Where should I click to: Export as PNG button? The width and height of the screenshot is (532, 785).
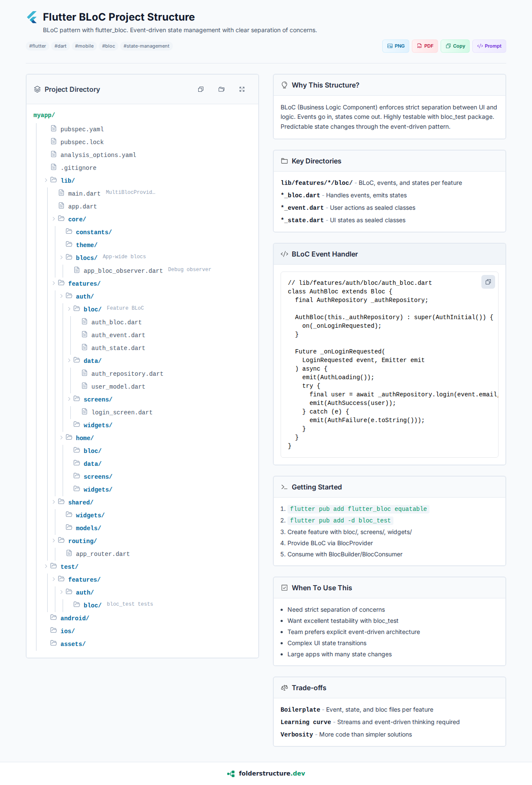click(396, 46)
